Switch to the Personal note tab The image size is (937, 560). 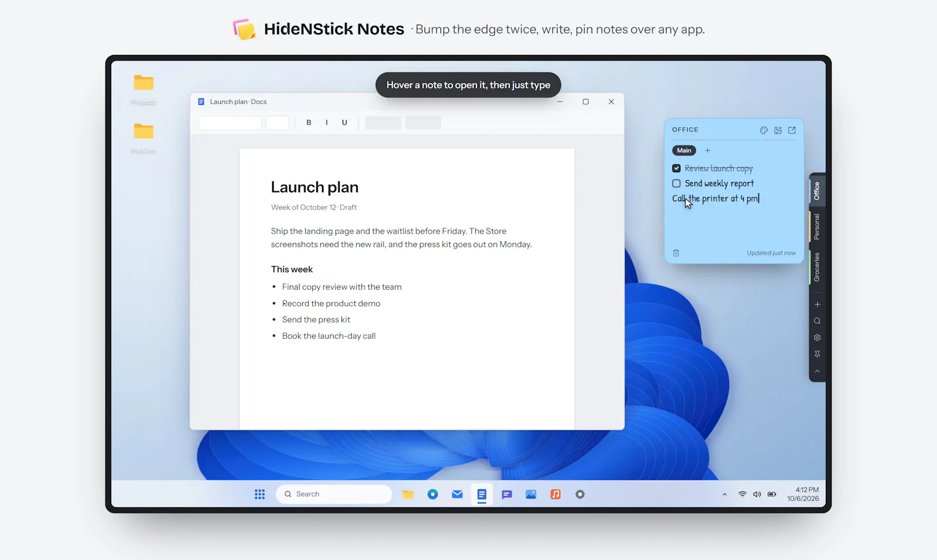point(817,227)
